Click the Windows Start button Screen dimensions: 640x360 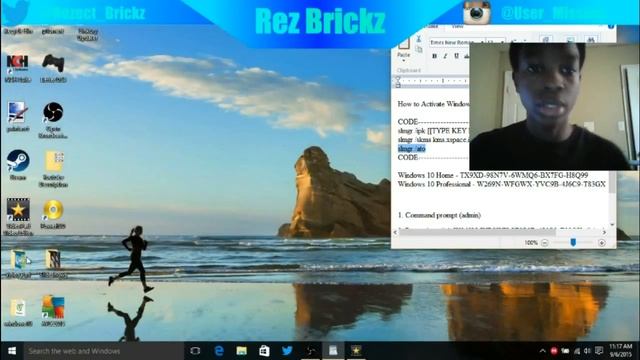(x=12, y=351)
